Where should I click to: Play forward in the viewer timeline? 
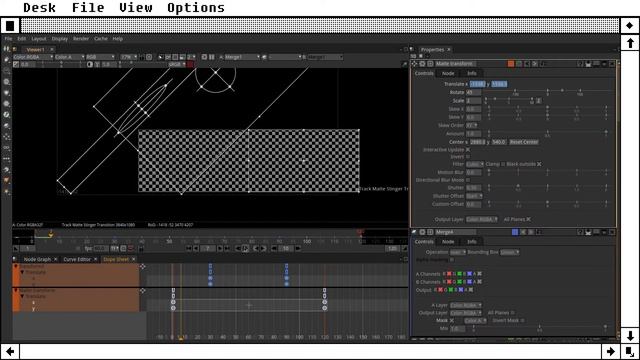(x=245, y=249)
